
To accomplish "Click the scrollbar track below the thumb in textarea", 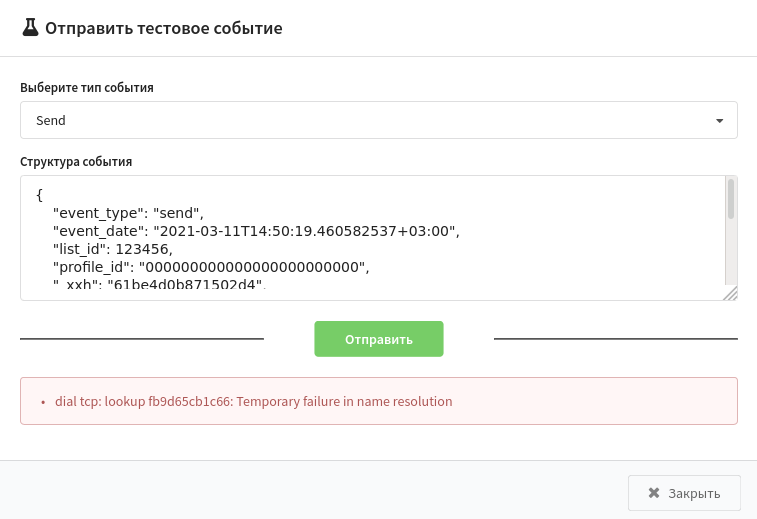I will (731, 253).
